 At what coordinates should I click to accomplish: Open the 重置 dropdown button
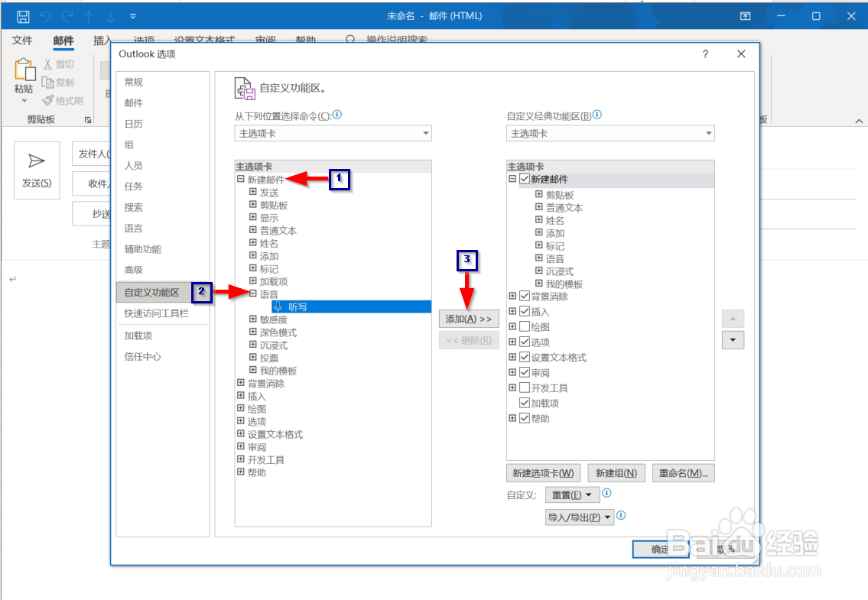pyautogui.click(x=572, y=495)
